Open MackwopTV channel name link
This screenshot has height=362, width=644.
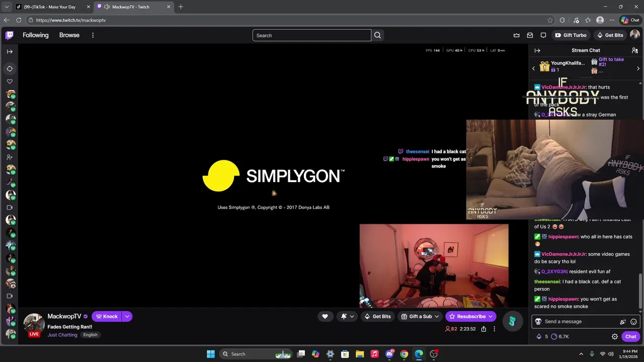[64, 316]
